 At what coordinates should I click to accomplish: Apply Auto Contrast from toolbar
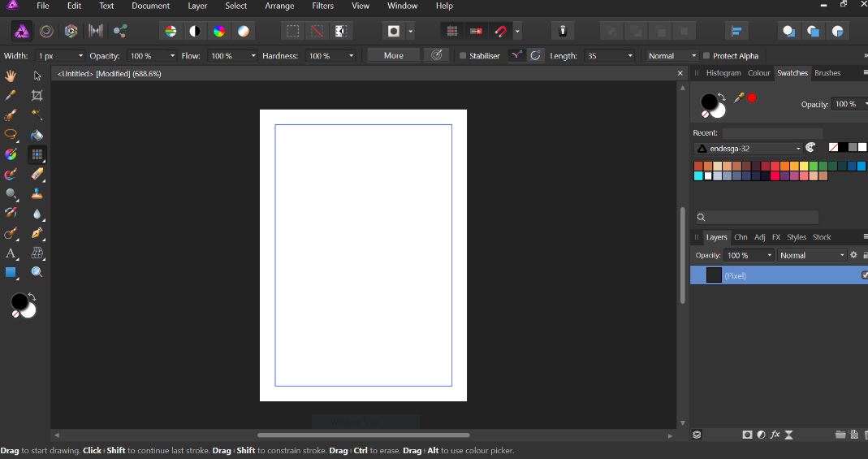[x=195, y=31]
